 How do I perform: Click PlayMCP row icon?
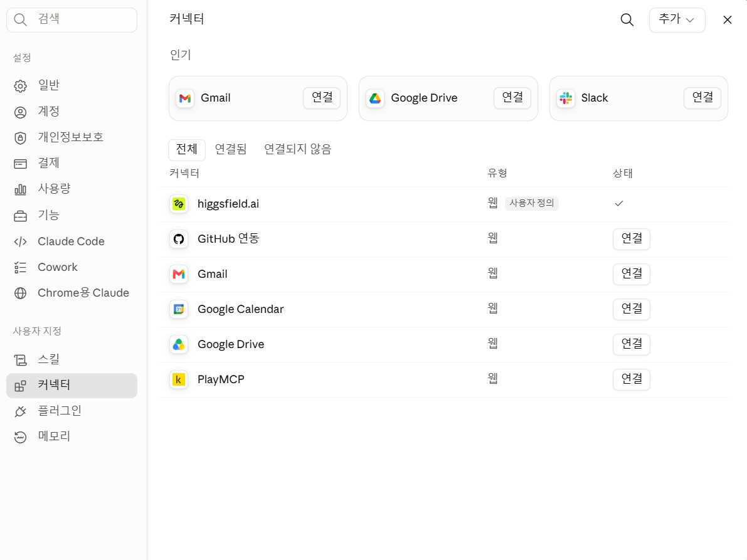tap(179, 379)
